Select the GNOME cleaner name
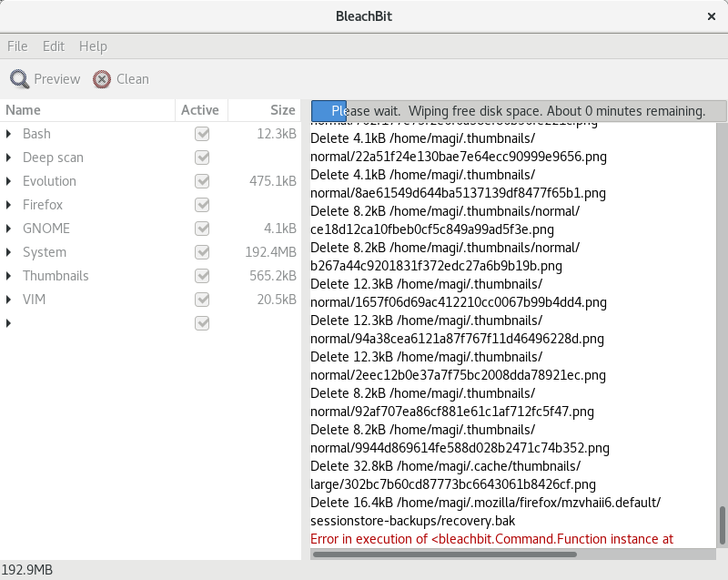Image resolution: width=728 pixels, height=580 pixels. coord(46,229)
